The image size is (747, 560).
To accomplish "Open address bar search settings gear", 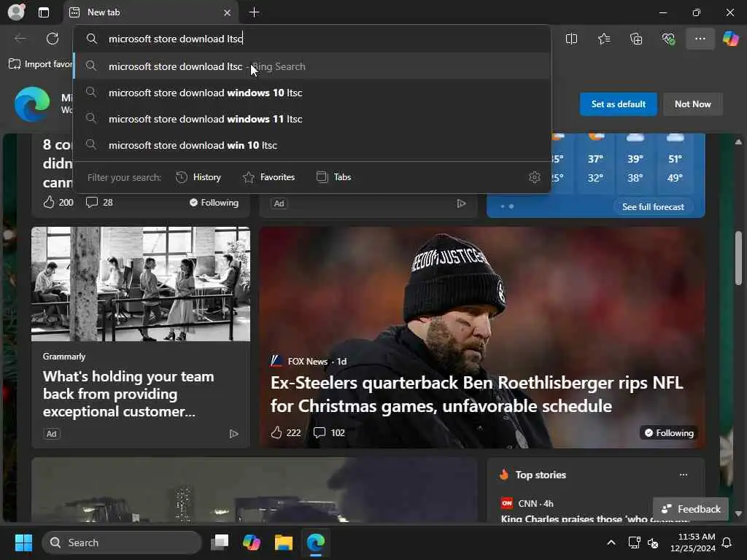I will [x=535, y=177].
